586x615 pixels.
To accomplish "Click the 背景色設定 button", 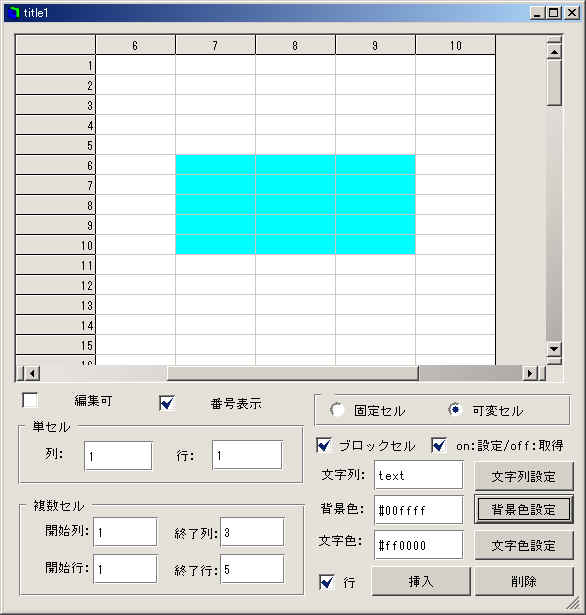I will click(x=524, y=509).
